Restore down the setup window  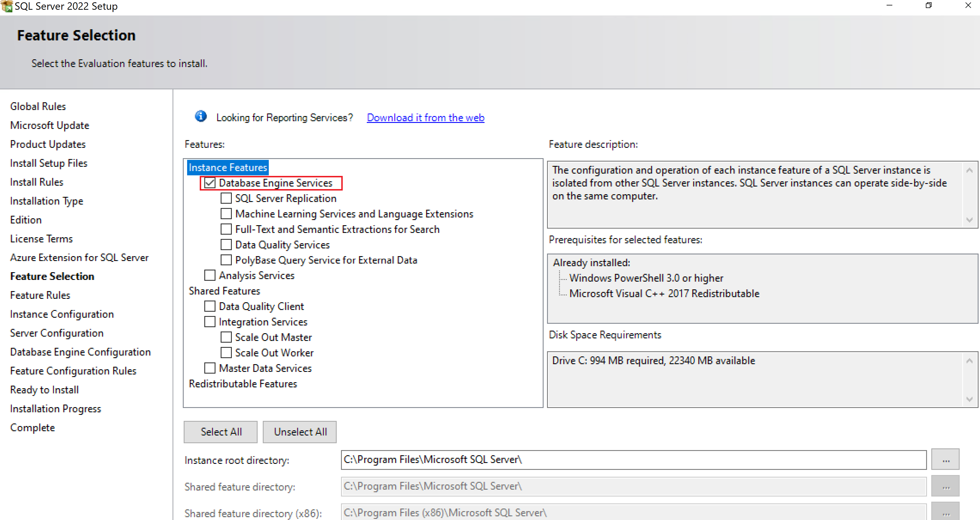tap(928, 5)
